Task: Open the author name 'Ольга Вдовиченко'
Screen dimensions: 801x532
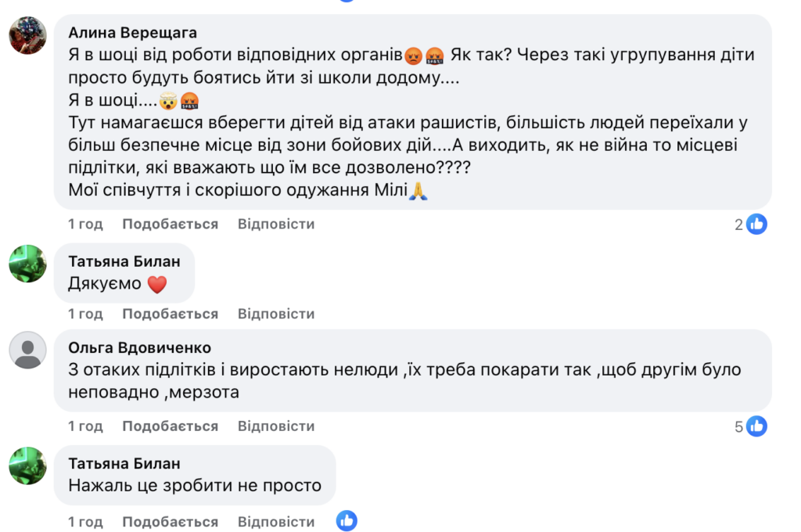Action: point(139,348)
